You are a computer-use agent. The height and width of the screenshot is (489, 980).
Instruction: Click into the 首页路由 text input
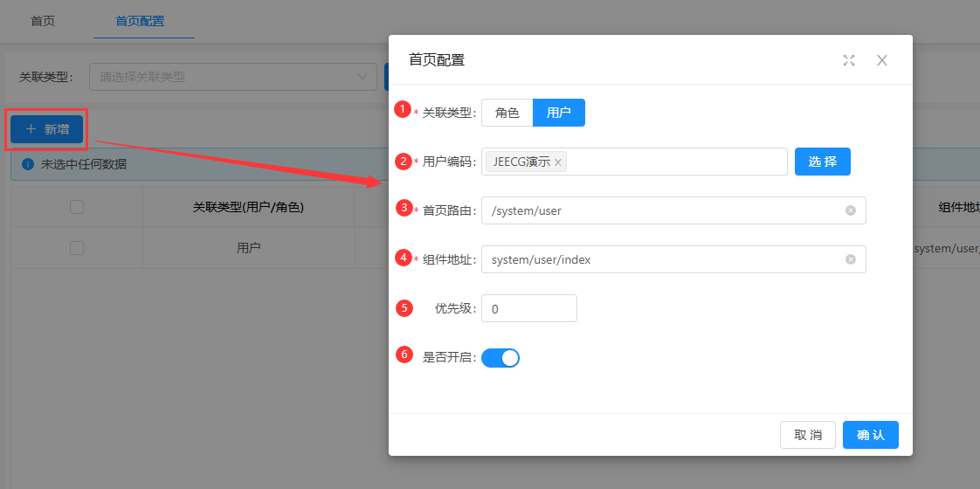point(664,210)
